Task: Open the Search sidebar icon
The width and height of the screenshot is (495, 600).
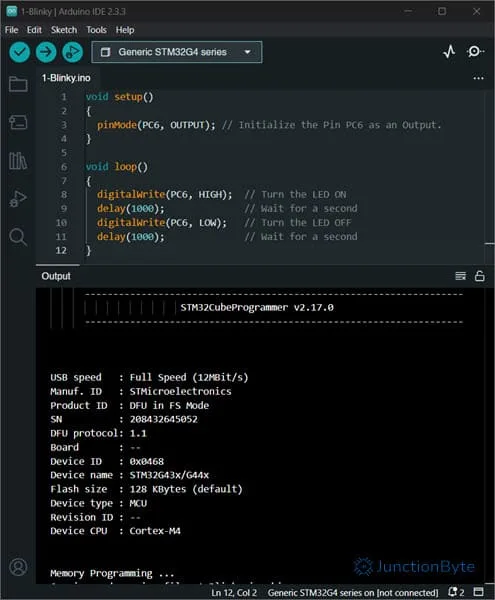Action: [x=18, y=237]
